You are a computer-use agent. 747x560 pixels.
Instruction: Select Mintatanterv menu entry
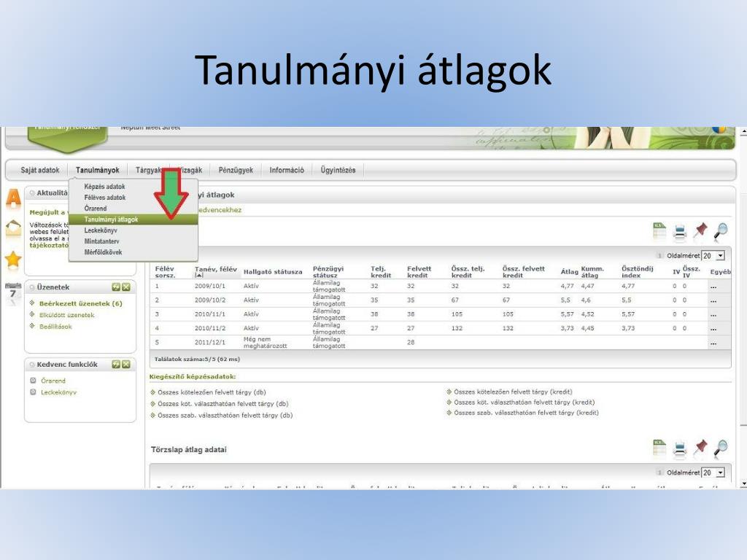pyautogui.click(x=101, y=241)
